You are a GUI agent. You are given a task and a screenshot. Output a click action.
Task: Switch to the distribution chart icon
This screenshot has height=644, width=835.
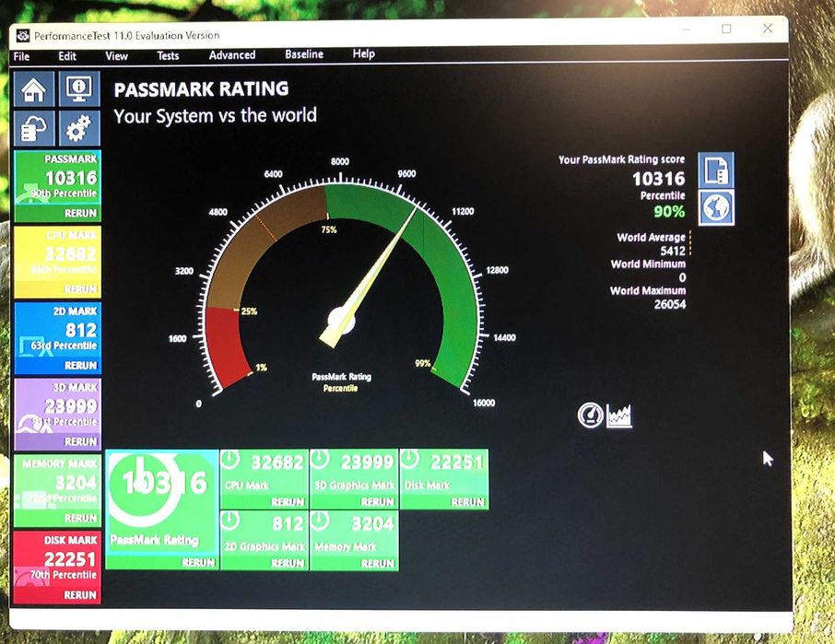click(619, 416)
